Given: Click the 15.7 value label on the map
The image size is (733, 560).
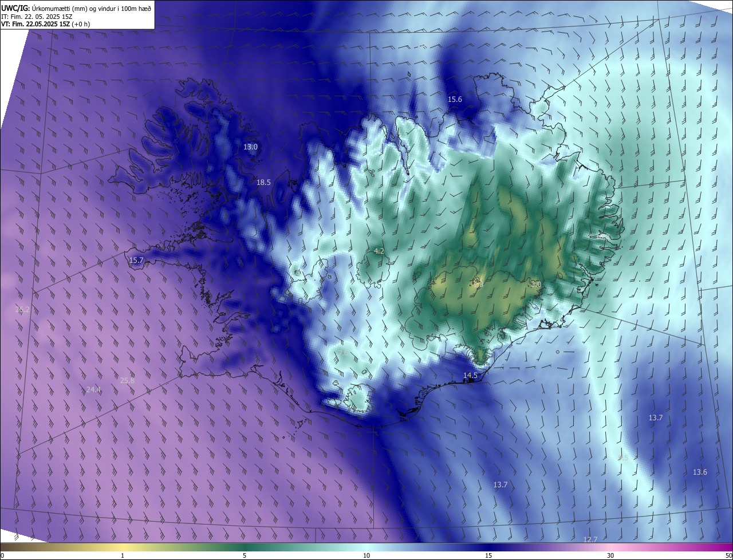Looking at the screenshot, I should tap(136, 261).
